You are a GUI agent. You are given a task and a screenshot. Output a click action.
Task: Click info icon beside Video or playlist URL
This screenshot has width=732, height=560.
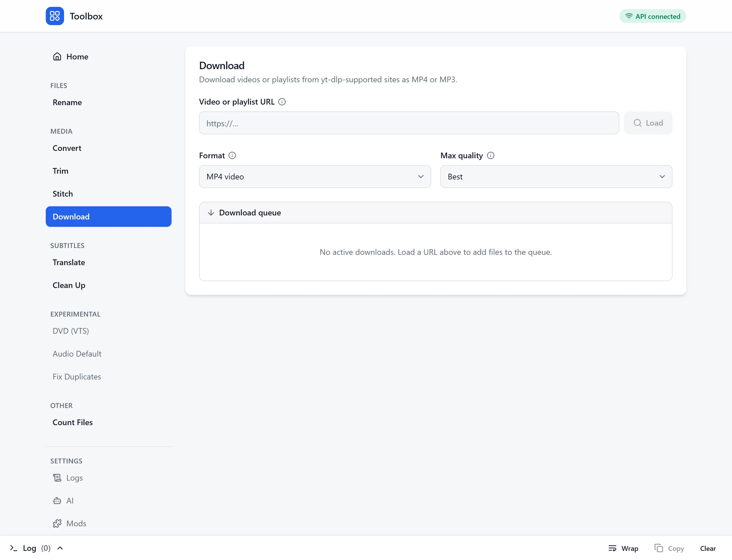pyautogui.click(x=282, y=102)
